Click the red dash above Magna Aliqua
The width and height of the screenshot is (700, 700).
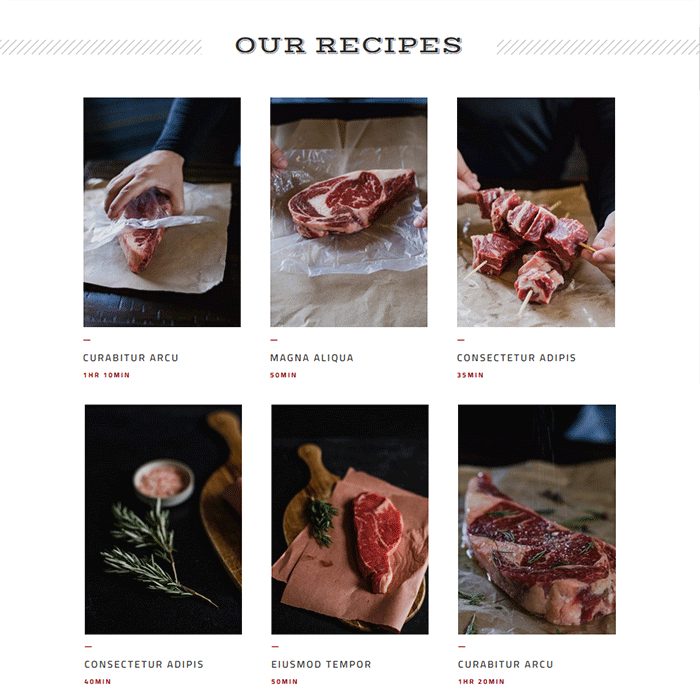(274, 340)
